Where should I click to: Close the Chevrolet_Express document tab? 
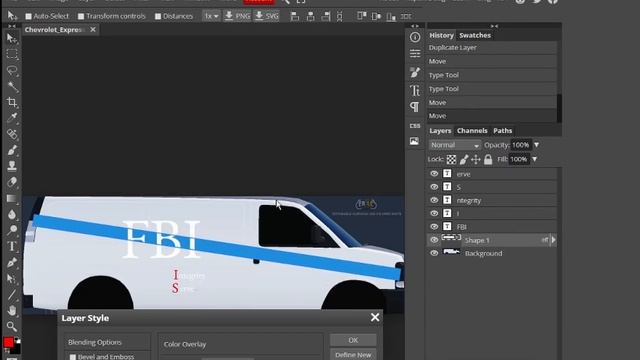93,30
